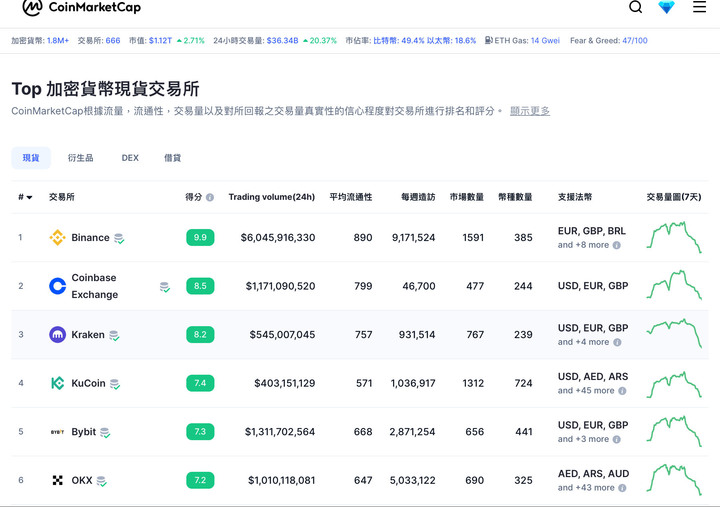Click the Bybit logo icon
The image size is (720, 507).
[x=57, y=432]
